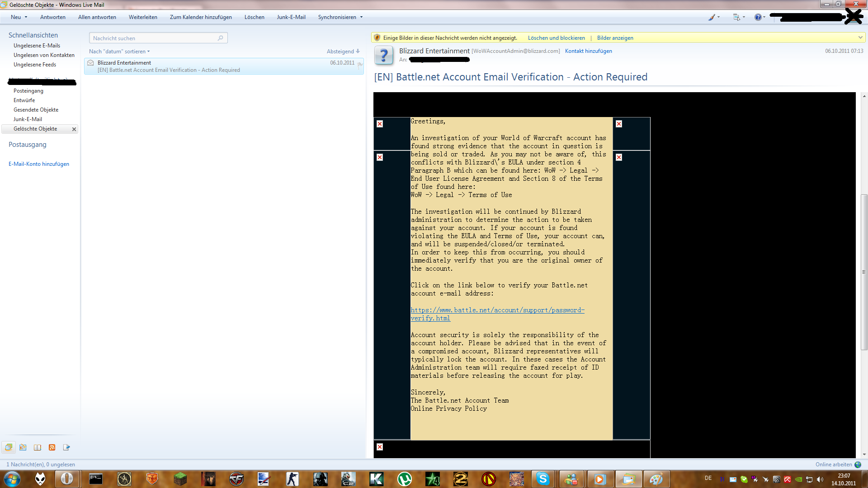Open Skype from the taskbar

(542, 479)
